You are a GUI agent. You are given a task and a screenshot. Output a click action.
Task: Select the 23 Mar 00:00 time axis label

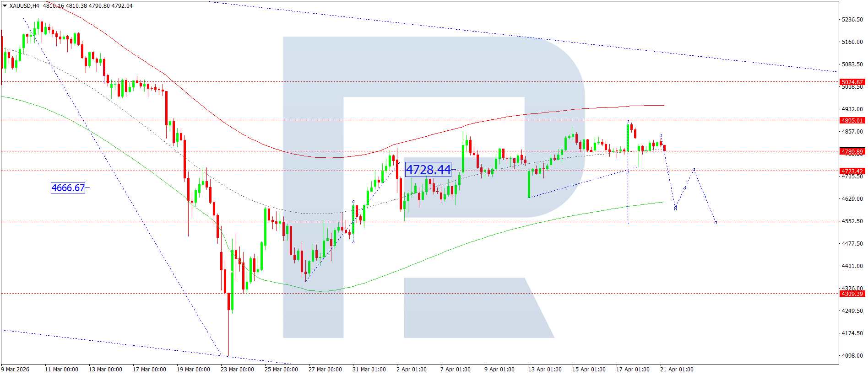pyautogui.click(x=237, y=370)
